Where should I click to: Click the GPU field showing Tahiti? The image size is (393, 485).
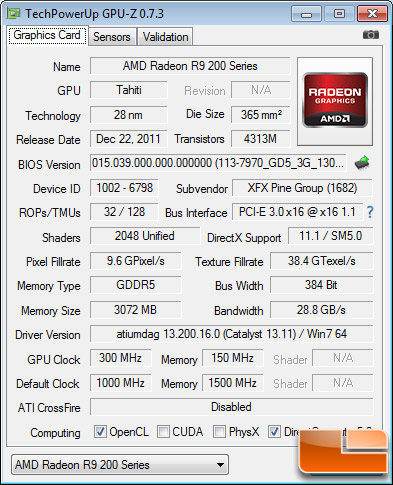point(129,90)
